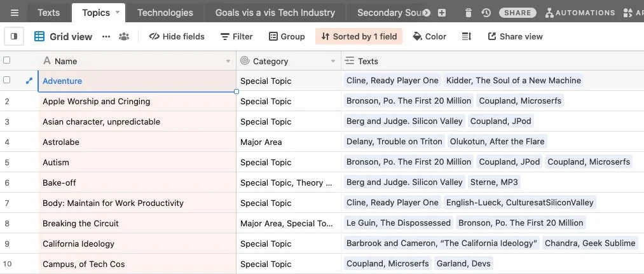Click the SHARE button
This screenshot has width=644, height=274.
[x=517, y=13]
